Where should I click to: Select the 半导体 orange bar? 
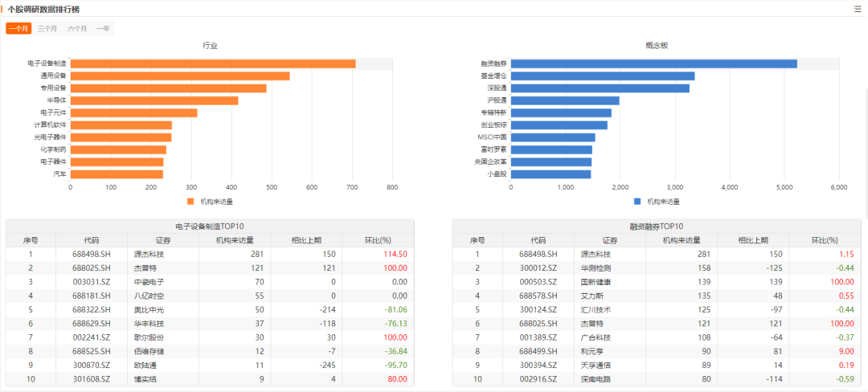154,100
